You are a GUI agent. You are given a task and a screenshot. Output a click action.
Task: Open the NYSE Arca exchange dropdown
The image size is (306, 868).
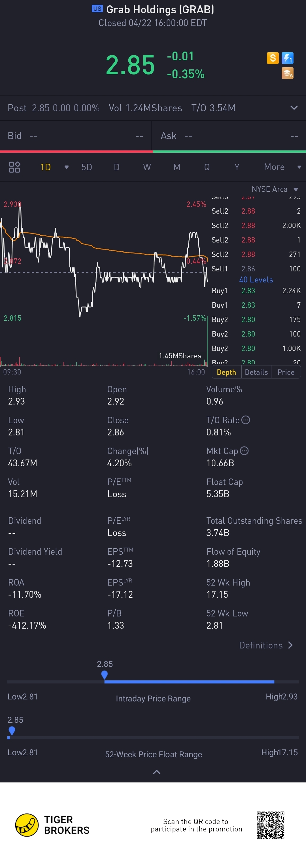pyautogui.click(x=275, y=189)
